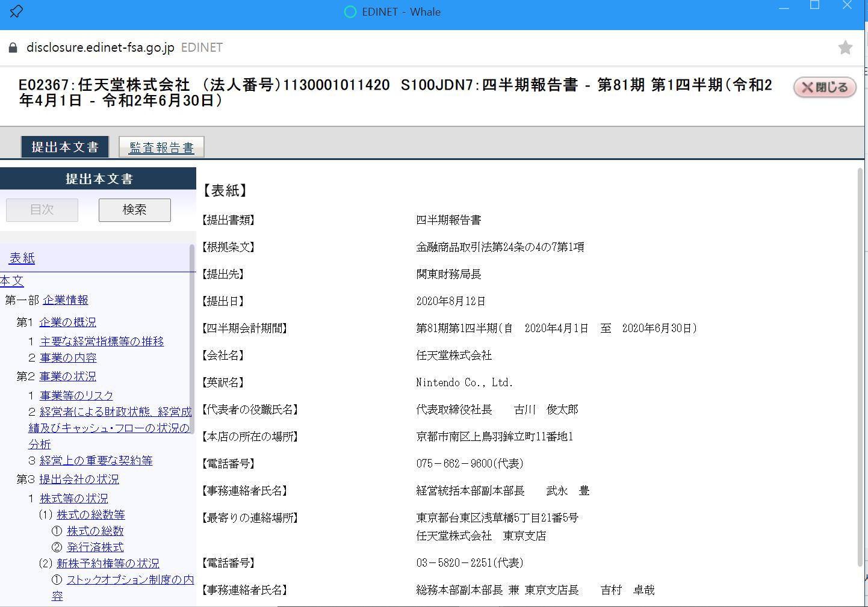The height and width of the screenshot is (607, 868).
Task: Click the phone number 075-662-9600
Action: click(470, 464)
